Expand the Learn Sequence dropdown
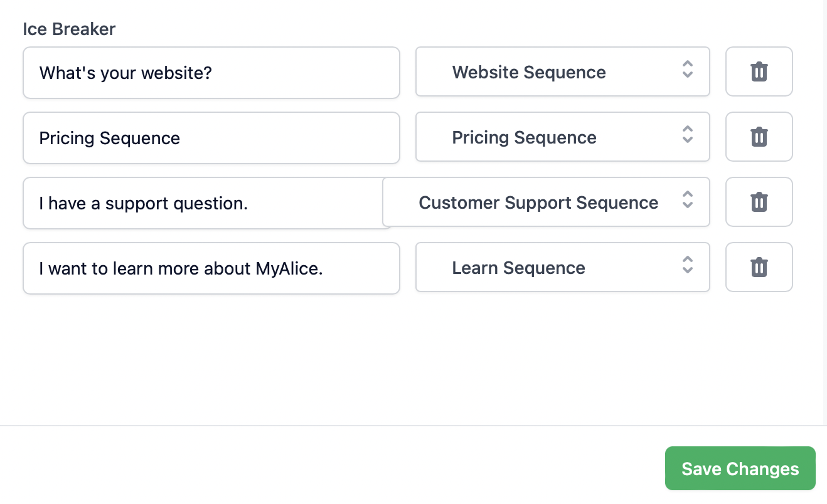 click(552, 268)
